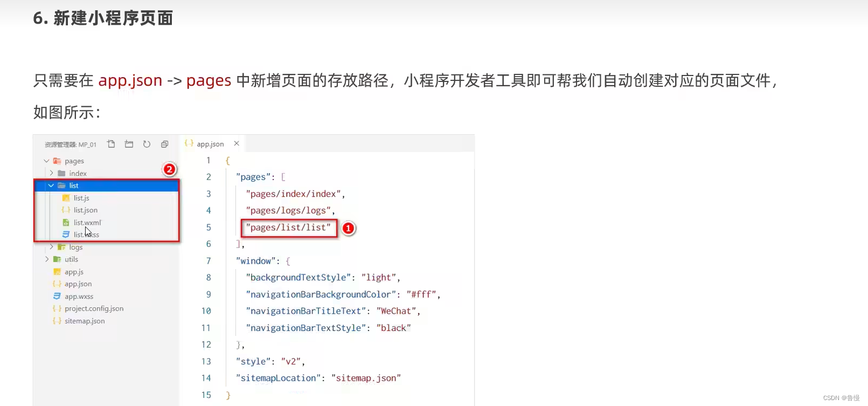Click the "WeChat" title value
This screenshot has width=868, height=406.
pos(397,311)
